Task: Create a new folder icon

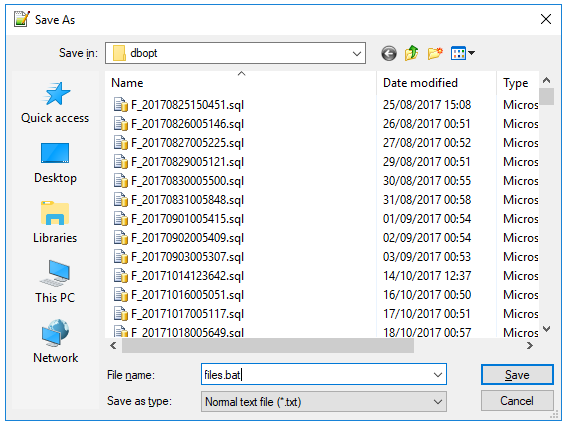Action: pyautogui.click(x=435, y=54)
